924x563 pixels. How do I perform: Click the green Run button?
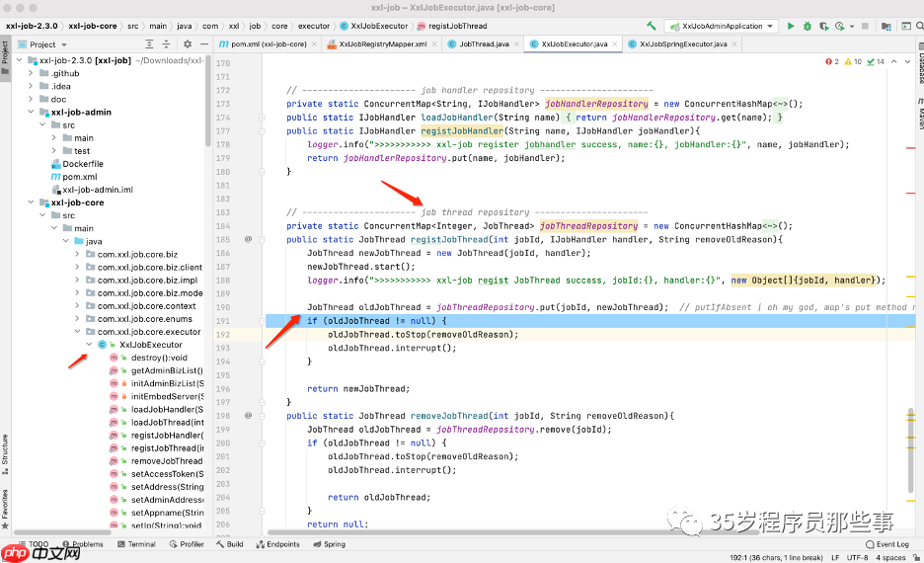click(x=791, y=26)
